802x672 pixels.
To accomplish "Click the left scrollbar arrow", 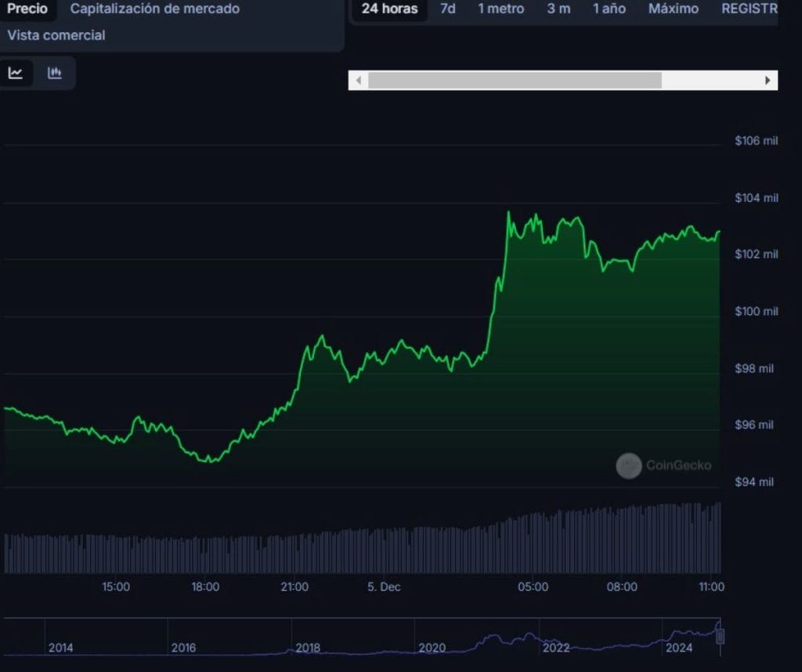I will (358, 80).
